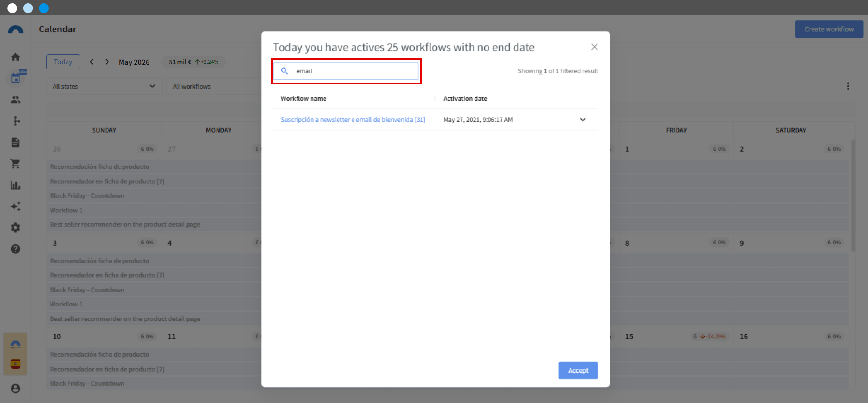Open the AI sparkle icon
The width and height of the screenshot is (868, 403).
15,206
